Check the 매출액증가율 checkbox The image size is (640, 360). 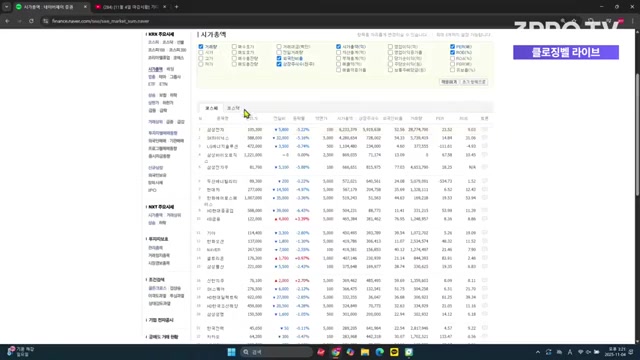coord(338,70)
